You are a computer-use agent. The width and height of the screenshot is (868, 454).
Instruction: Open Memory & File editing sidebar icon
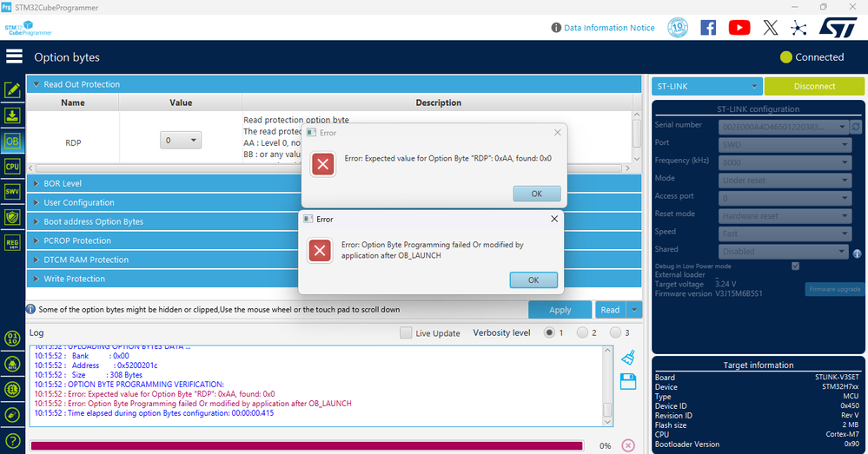(x=12, y=89)
